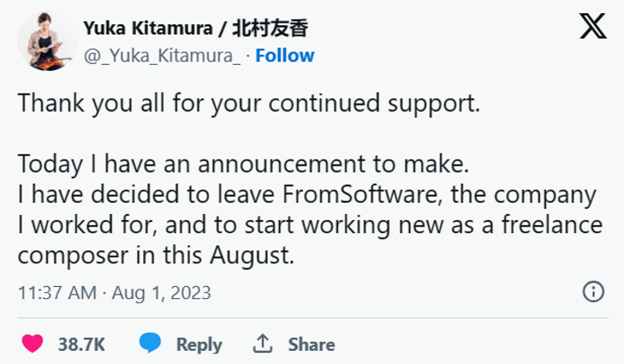The width and height of the screenshot is (624, 364).
Task: Open the info circle icon
Action: click(x=594, y=291)
